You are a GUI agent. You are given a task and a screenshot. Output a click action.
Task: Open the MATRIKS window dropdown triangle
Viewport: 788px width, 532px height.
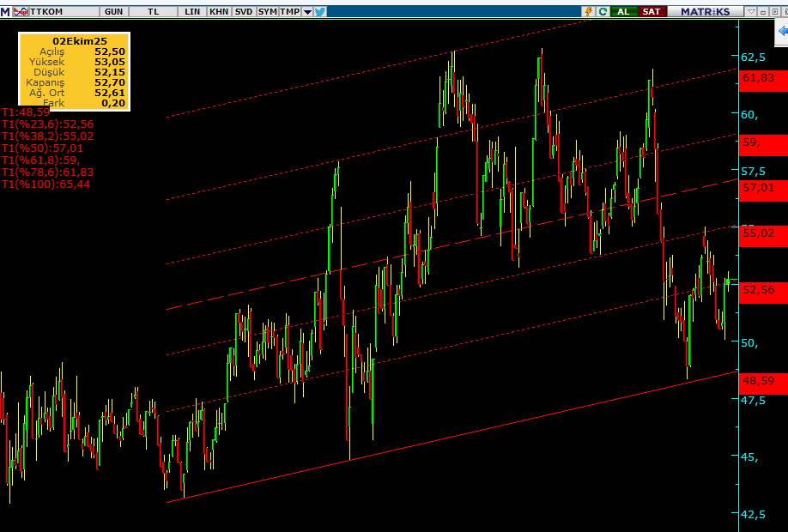pyautogui.click(x=751, y=9)
